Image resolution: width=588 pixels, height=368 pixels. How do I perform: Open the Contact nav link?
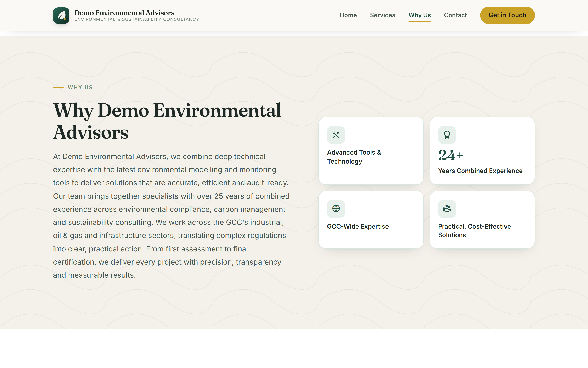455,15
